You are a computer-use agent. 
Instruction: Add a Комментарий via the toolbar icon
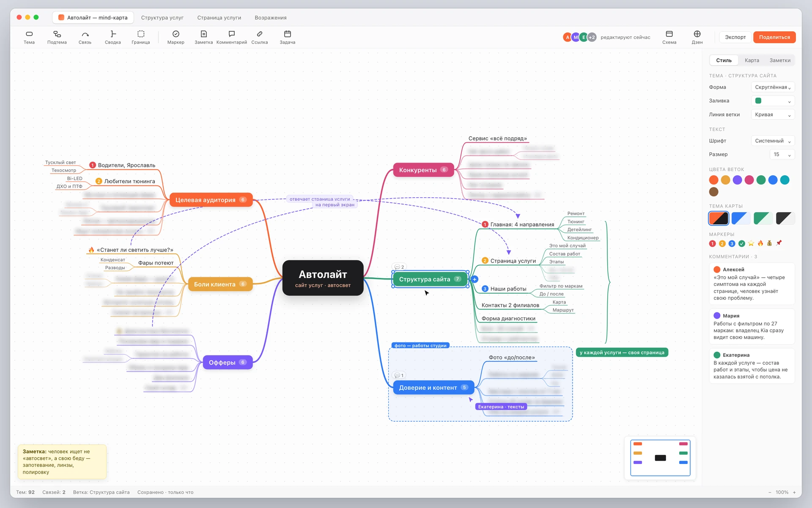coord(232,37)
